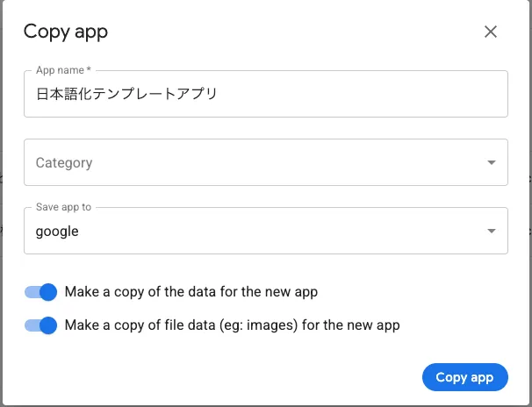Screen dimensions: 532x407
Task: Click the Category dropdown arrow icon
Action: (491, 162)
